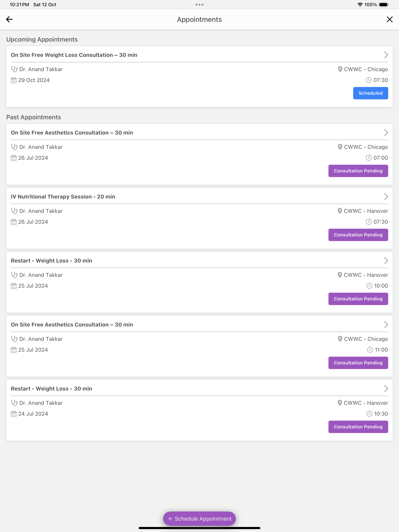Close the Appointments screen with X

[x=389, y=19]
